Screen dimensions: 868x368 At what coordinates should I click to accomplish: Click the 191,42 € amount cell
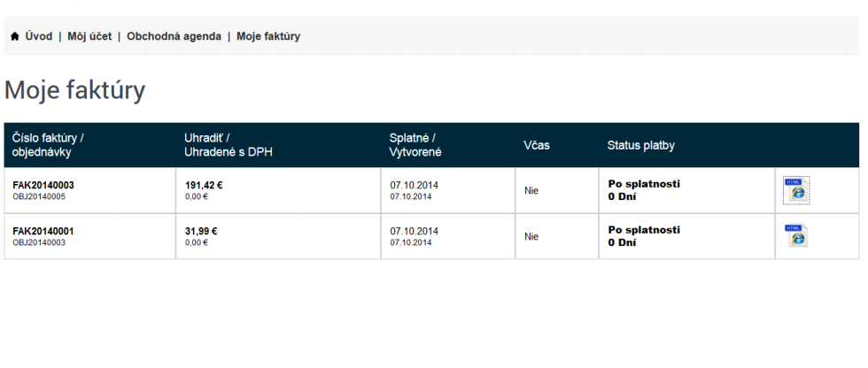coord(204,185)
